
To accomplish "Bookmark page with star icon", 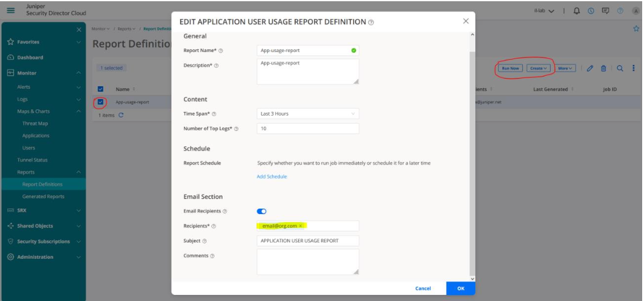I will pos(637,29).
